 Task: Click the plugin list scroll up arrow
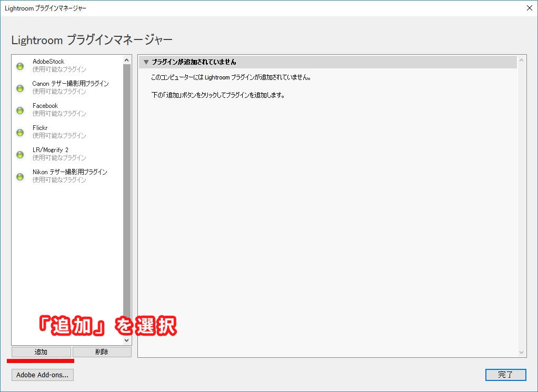(x=127, y=59)
